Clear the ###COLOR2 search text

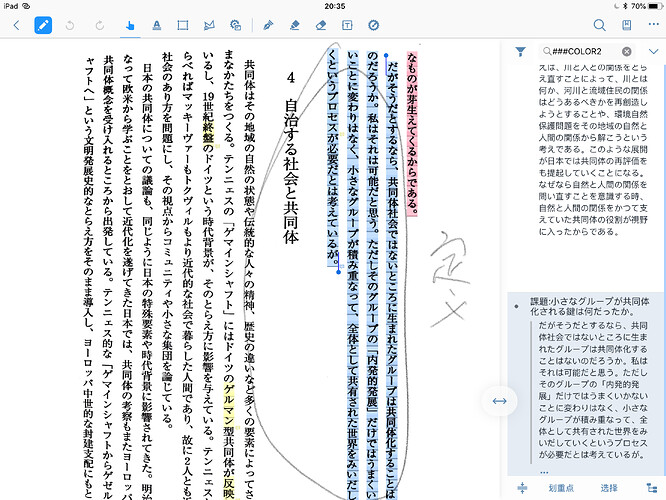tap(626, 51)
